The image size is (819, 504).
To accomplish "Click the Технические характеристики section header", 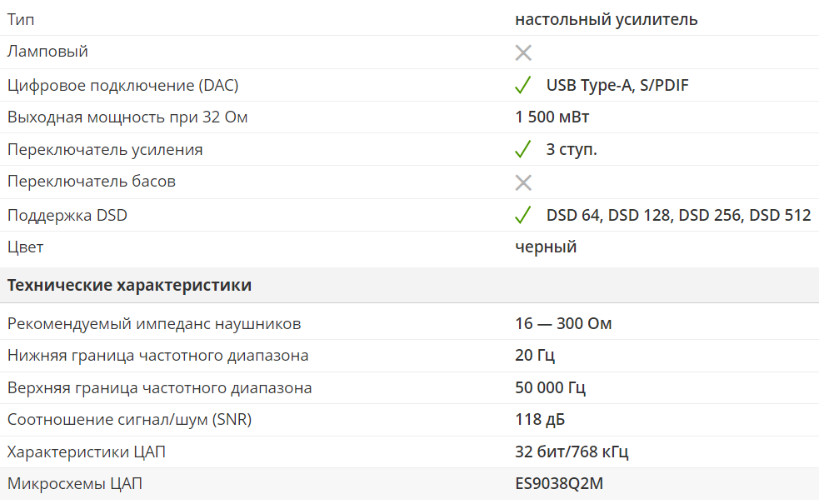I will (x=129, y=285).
